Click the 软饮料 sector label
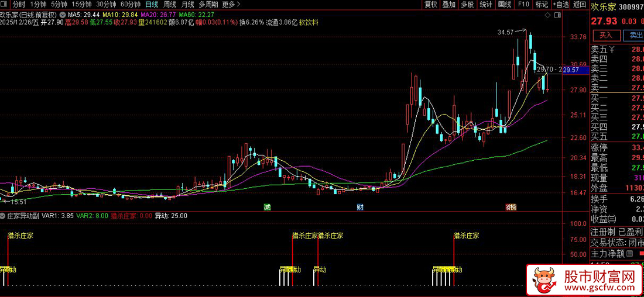 [x=309, y=22]
